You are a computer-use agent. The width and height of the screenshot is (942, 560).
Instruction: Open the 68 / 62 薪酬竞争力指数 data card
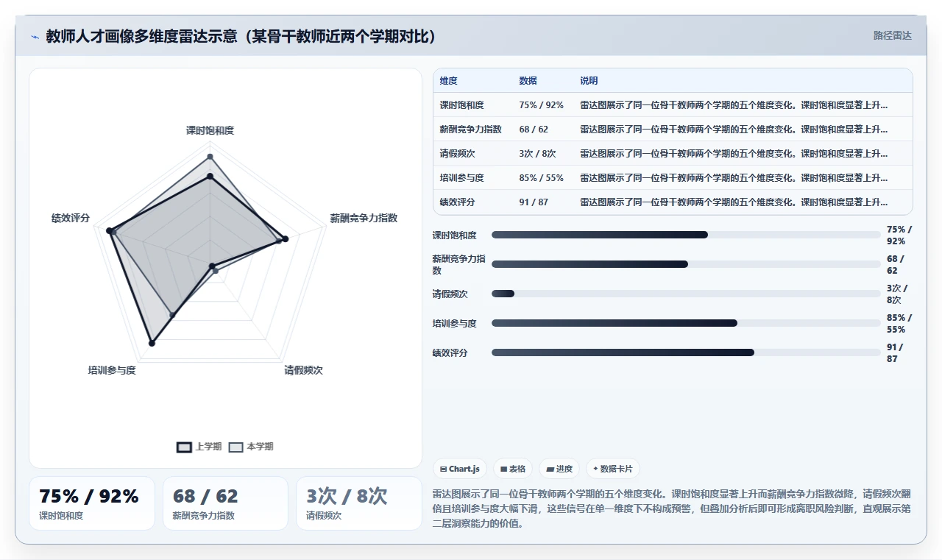(225, 503)
